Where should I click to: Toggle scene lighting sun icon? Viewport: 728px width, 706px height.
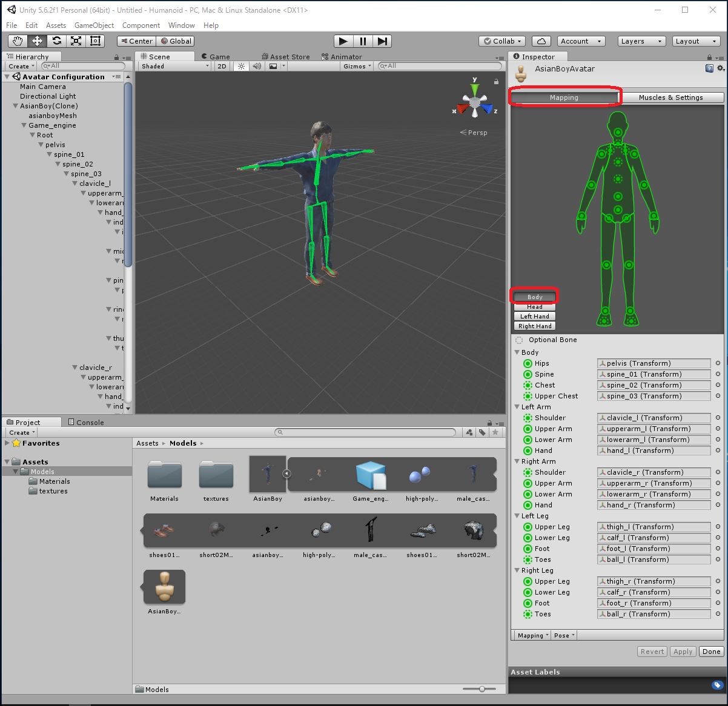[x=241, y=67]
